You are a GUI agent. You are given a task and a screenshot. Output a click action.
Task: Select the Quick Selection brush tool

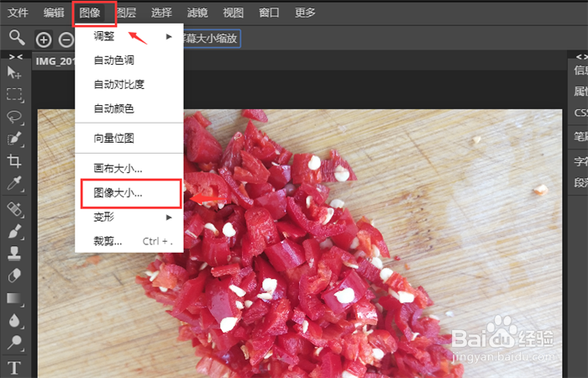(14, 139)
